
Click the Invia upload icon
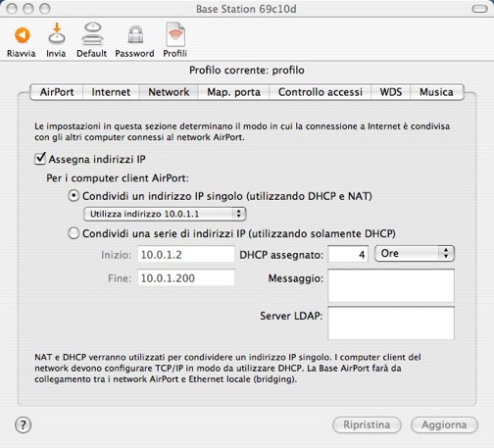point(57,33)
